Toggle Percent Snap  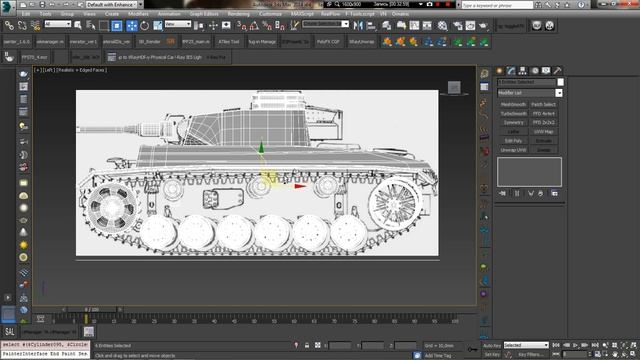click(x=267, y=26)
